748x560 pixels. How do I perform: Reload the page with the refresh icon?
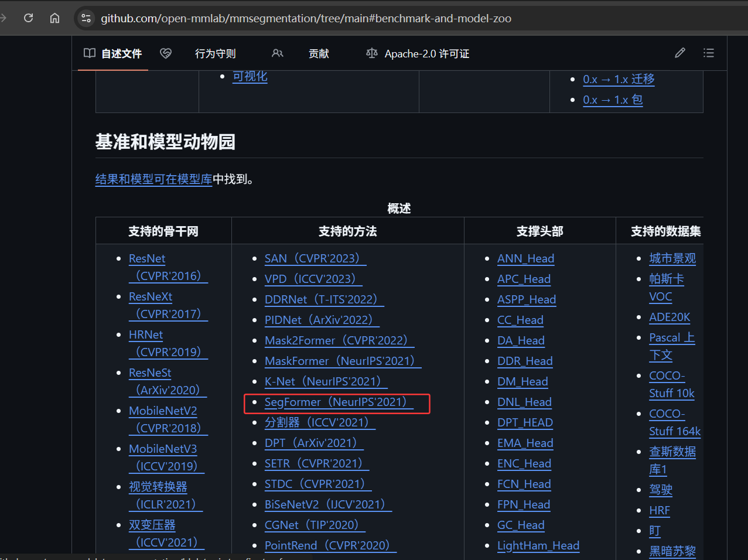28,18
